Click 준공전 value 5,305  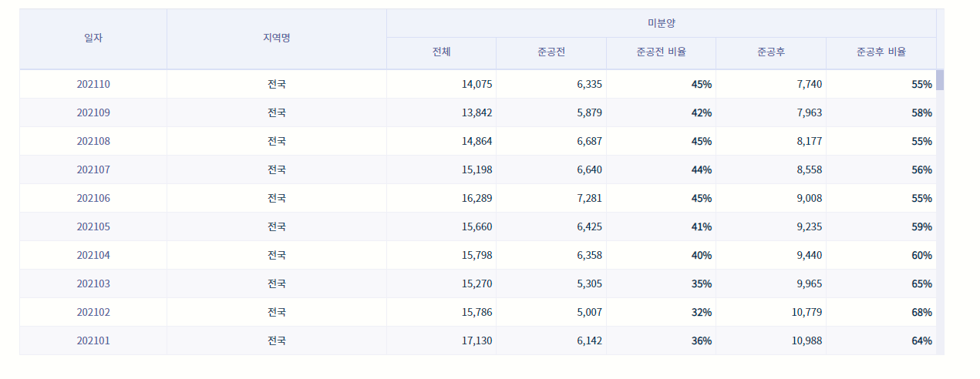(589, 283)
